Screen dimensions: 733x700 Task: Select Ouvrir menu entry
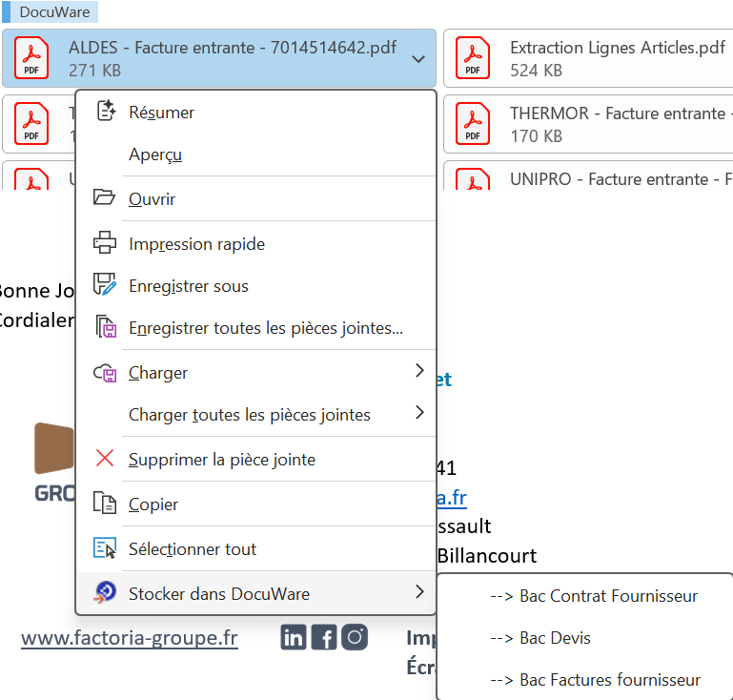click(x=256, y=198)
